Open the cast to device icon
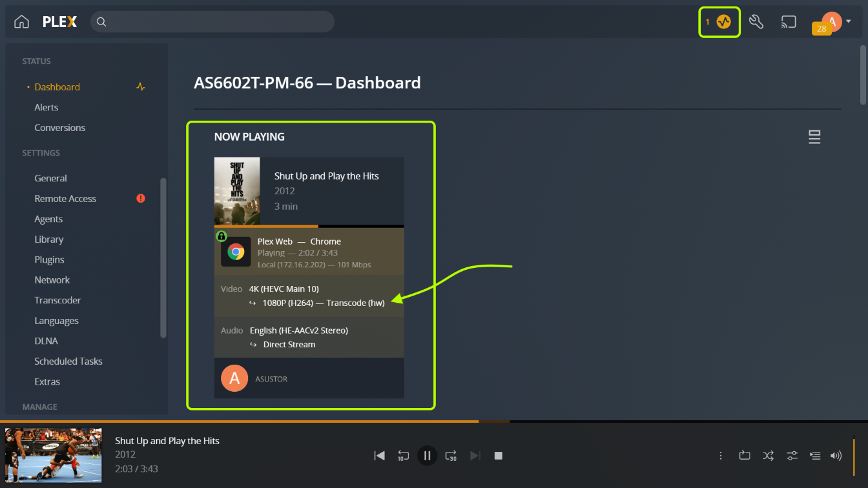Screen dimensions: 868x488 pos(789,22)
